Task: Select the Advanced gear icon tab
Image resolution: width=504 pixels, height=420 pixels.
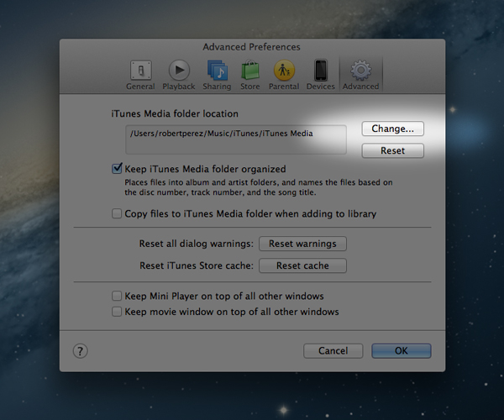Action: tap(360, 70)
